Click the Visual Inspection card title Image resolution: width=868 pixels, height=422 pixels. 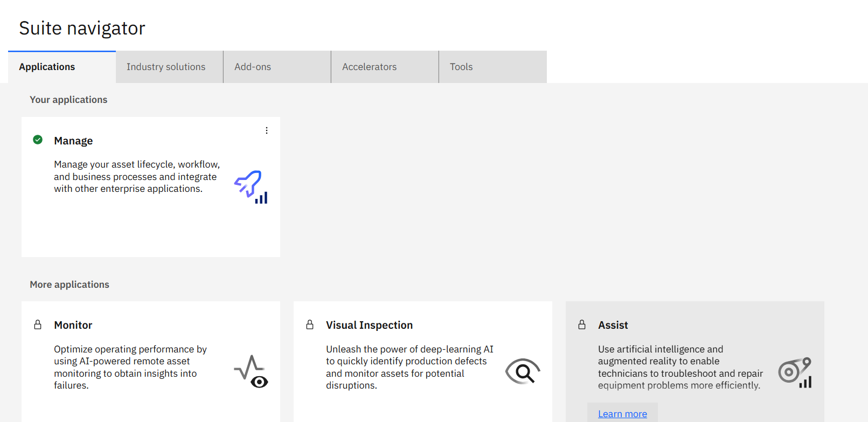(x=369, y=325)
